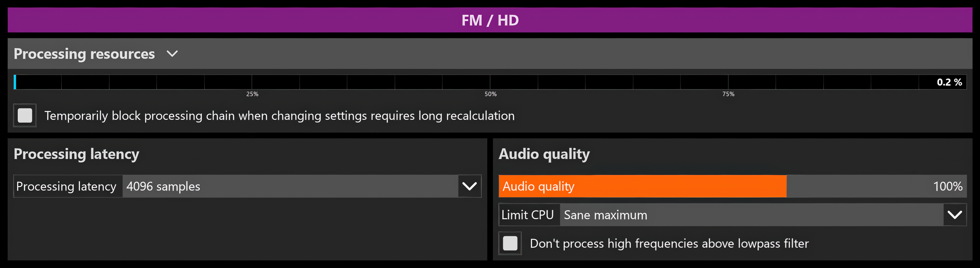The image size is (980, 268).
Task: Click the Processing latency field label
Action: pyautogui.click(x=66, y=186)
